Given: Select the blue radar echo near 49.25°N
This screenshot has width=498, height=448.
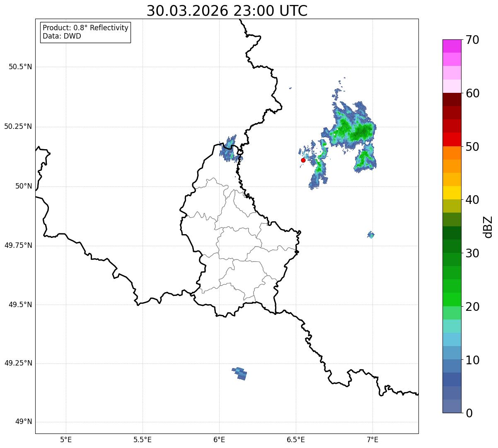Looking at the screenshot, I should [239, 373].
